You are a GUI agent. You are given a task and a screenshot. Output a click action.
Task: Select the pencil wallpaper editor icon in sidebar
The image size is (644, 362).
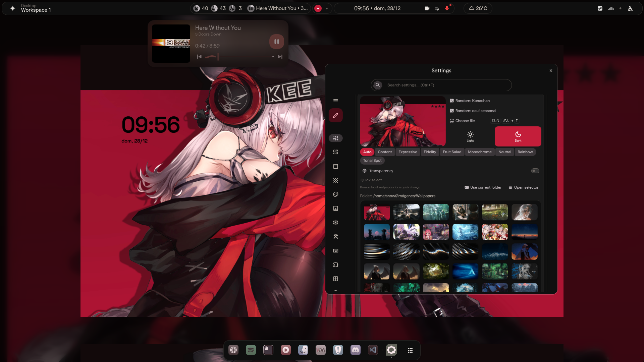tap(336, 115)
